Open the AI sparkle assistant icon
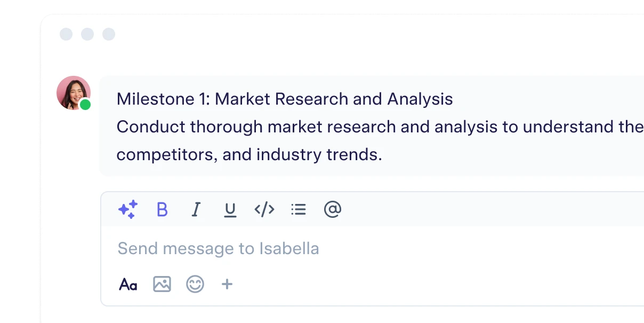The width and height of the screenshot is (644, 323). tap(128, 209)
